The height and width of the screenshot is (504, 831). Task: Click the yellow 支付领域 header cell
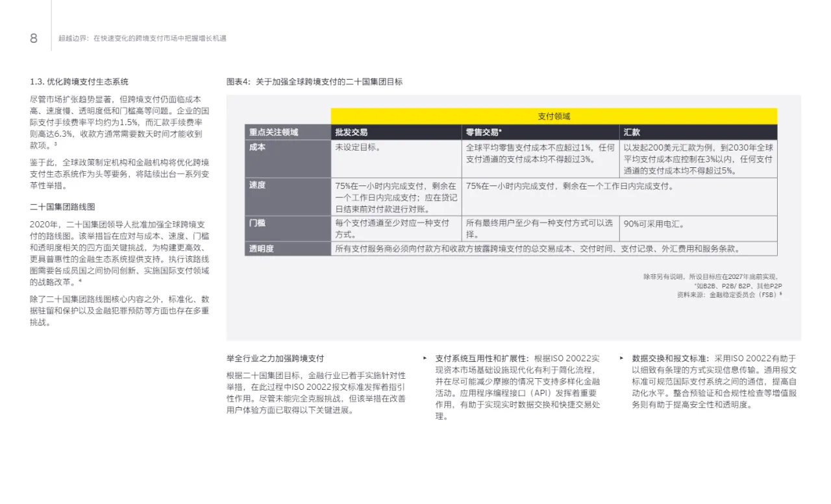pyautogui.click(x=554, y=116)
